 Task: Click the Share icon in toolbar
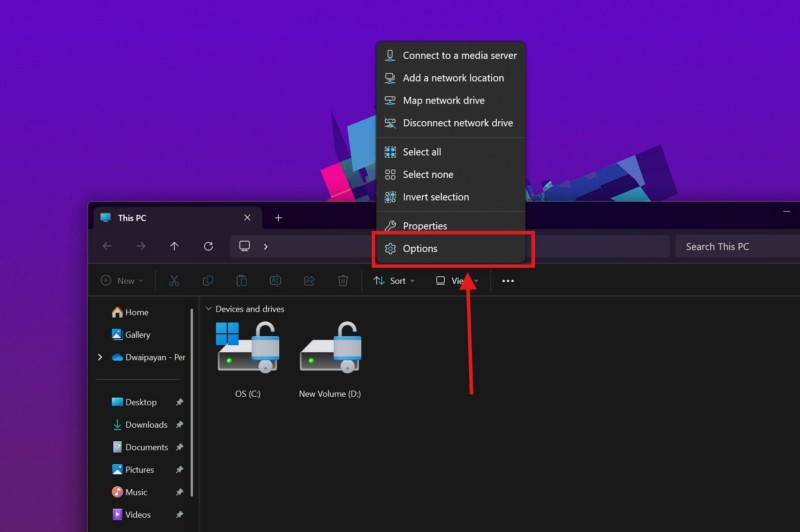(310, 281)
